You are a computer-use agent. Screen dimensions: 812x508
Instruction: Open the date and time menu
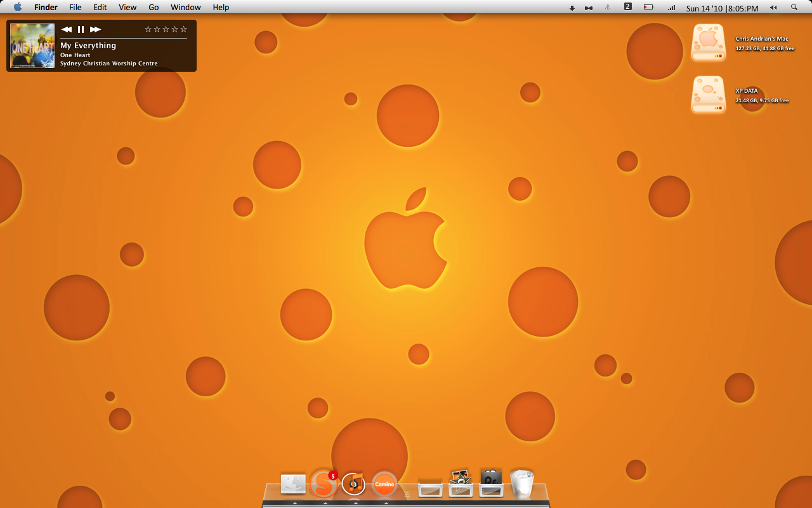(x=722, y=8)
